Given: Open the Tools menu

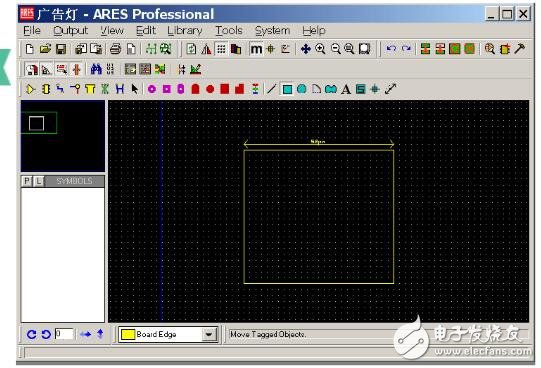Looking at the screenshot, I should click(229, 31).
